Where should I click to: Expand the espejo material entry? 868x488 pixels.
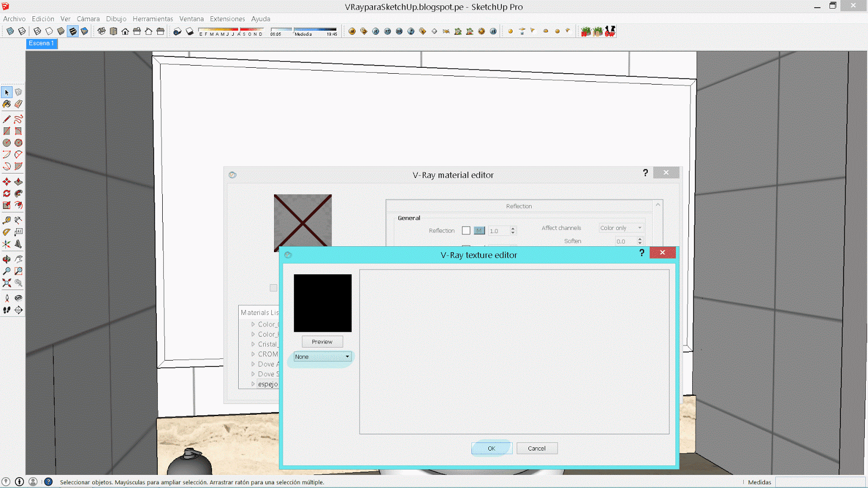(x=253, y=384)
